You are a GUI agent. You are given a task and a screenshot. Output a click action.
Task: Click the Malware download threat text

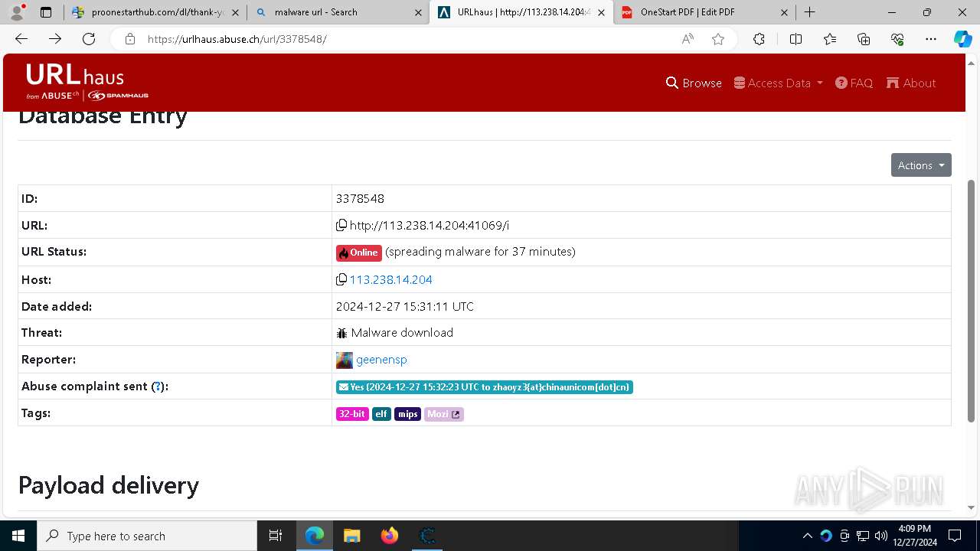pyautogui.click(x=402, y=333)
